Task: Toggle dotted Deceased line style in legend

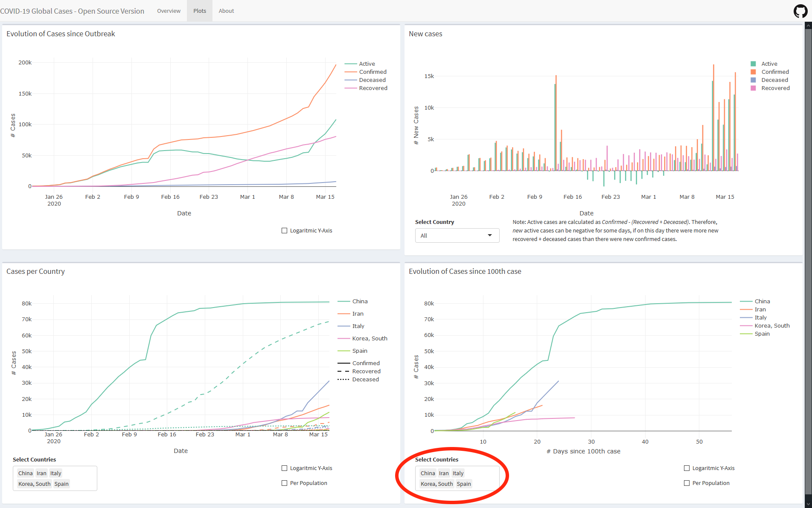Action: (x=358, y=380)
